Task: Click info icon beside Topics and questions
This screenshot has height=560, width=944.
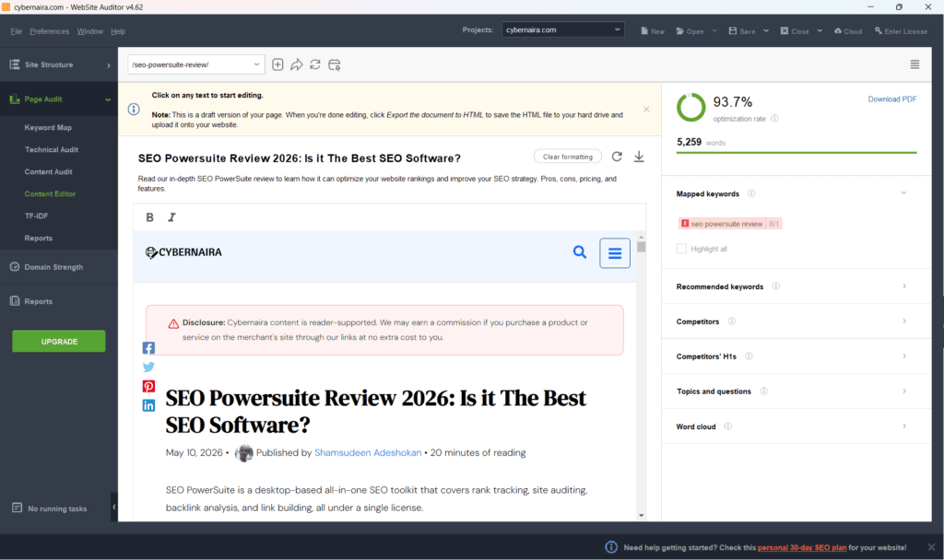Action: [x=763, y=391]
